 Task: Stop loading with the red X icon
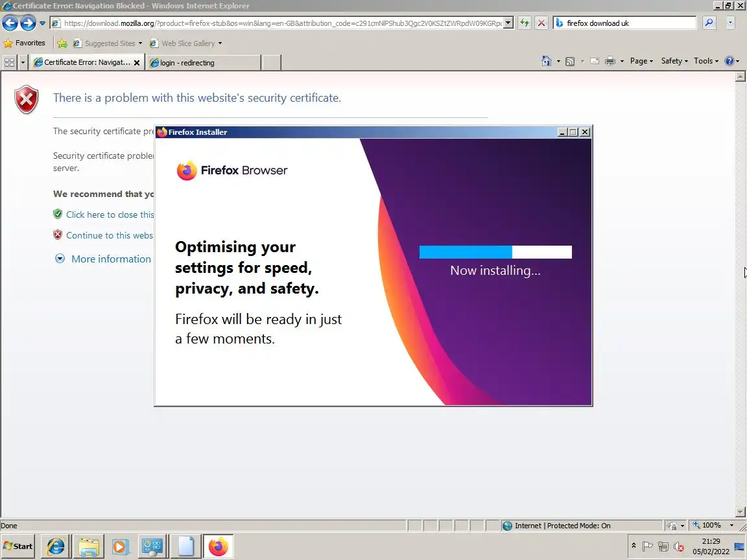(541, 23)
